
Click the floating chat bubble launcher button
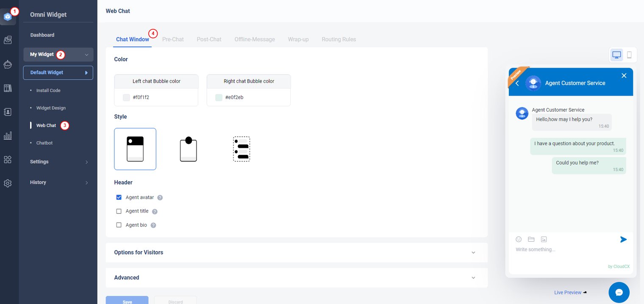click(619, 293)
